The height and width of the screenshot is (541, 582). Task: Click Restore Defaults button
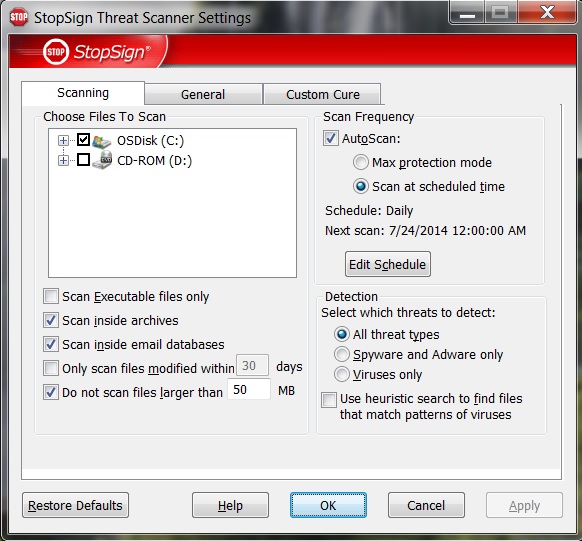coord(75,505)
